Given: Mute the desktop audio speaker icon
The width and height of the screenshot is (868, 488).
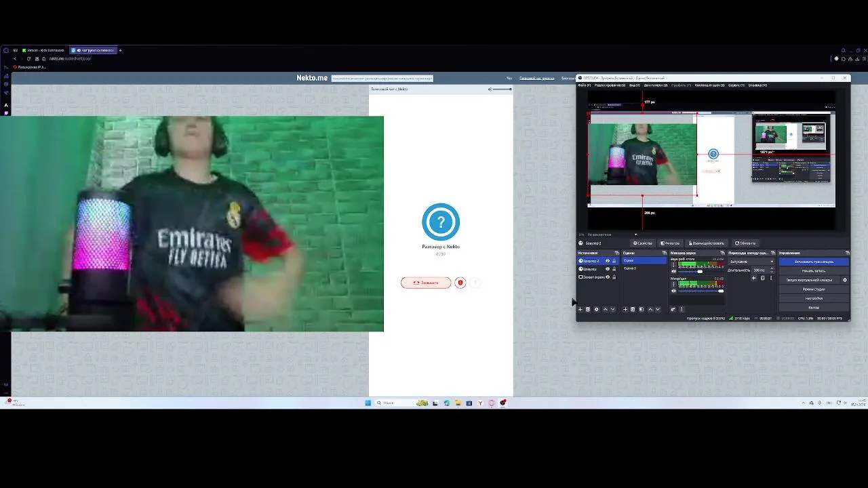Looking at the screenshot, I should point(674,272).
